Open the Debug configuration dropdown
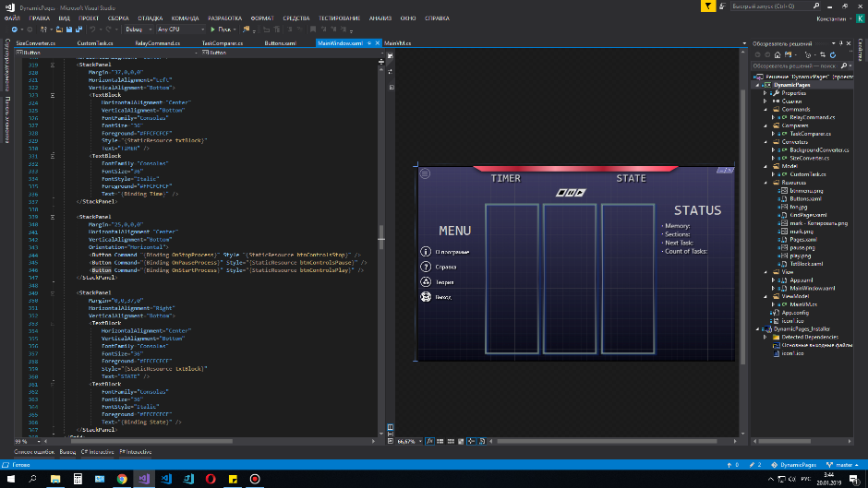868x488 pixels. click(x=139, y=30)
